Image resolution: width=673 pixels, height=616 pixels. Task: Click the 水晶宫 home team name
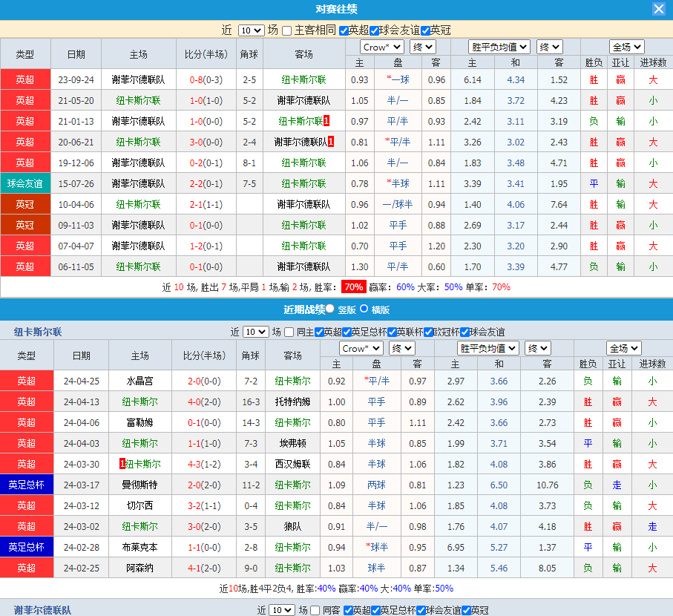tap(140, 381)
